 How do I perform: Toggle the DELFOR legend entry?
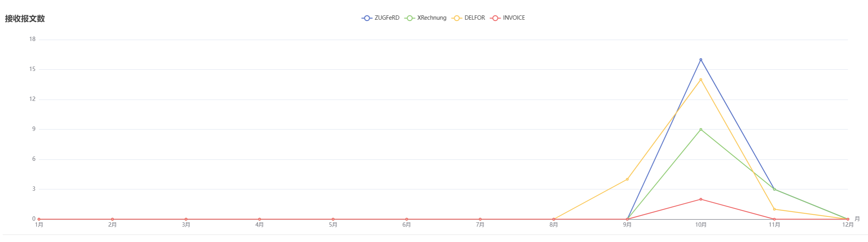469,18
